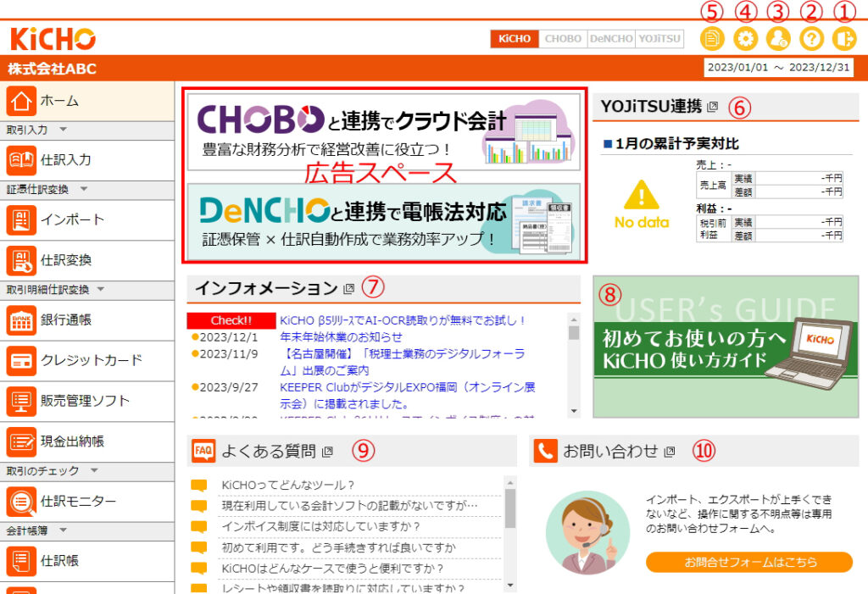Image resolution: width=868 pixels, height=594 pixels.
Task: Open FAQ 初めて利用です。どう手続き
Action: pos(338,547)
